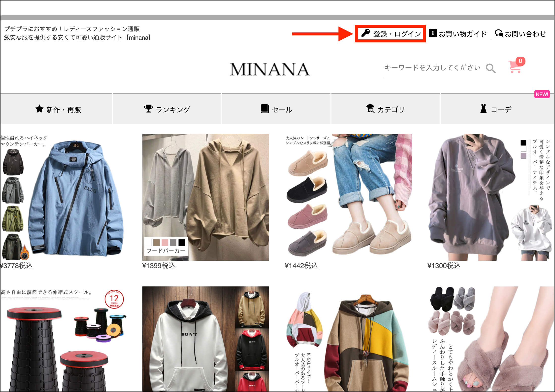Click the category search icon beside カテゴリ

pyautogui.click(x=370, y=109)
